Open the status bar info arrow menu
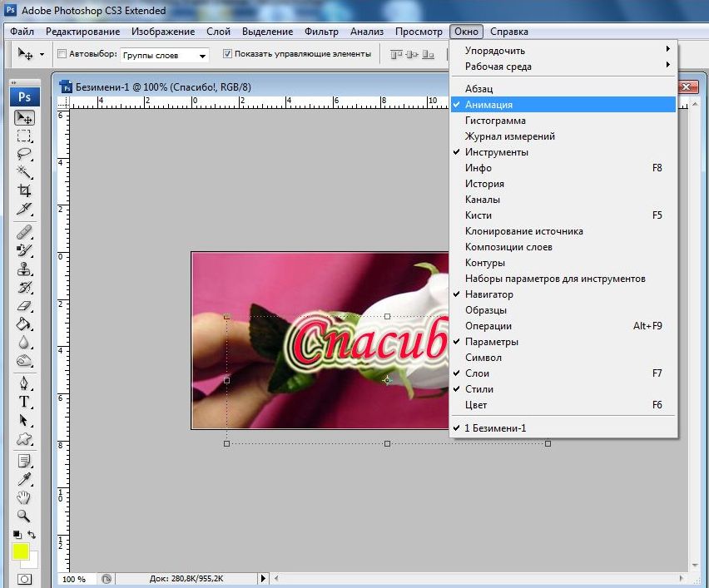This screenshot has height=588, width=709. coord(264,579)
